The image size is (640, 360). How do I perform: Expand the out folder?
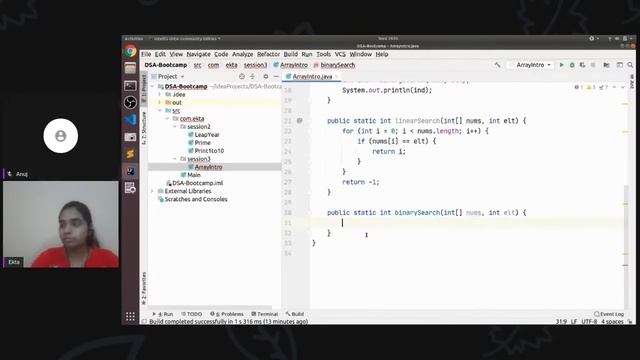point(160,102)
